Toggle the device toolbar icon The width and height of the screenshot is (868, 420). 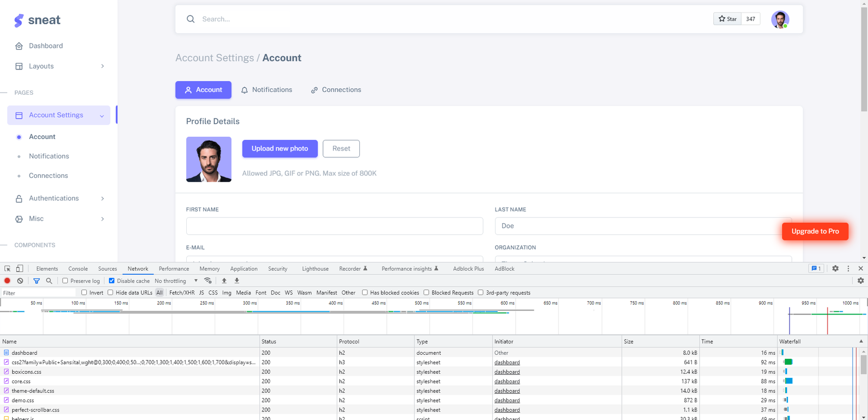point(19,268)
